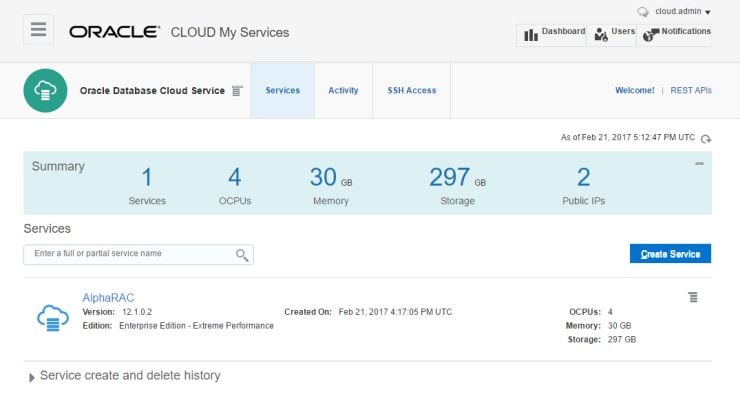Screen dimensions: 740x414
Task: Click the search magnifier icon
Action: [x=242, y=255]
